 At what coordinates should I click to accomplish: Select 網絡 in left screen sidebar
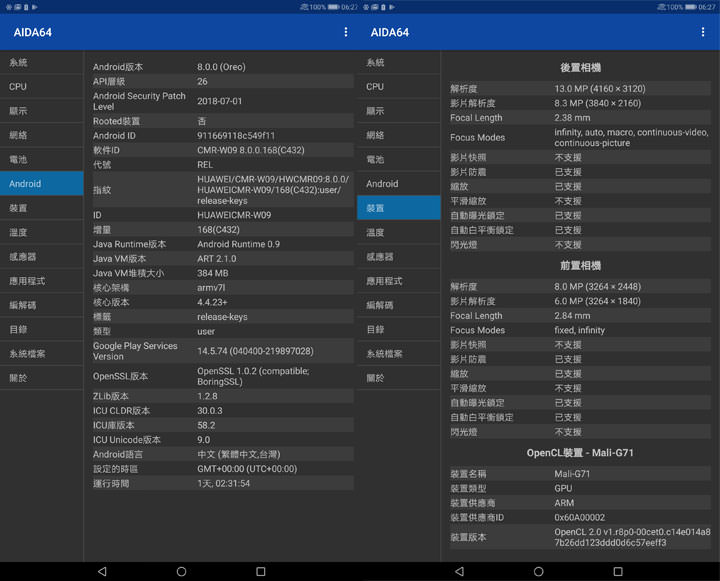[x=42, y=135]
